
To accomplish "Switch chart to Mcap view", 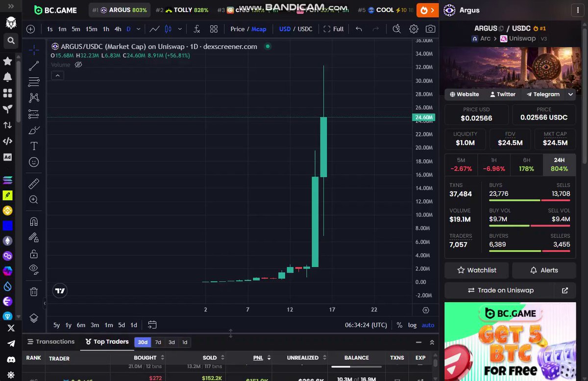I will tap(259, 29).
